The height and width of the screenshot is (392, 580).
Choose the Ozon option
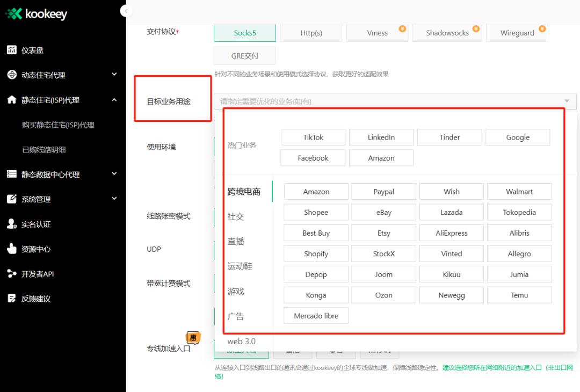click(x=383, y=295)
